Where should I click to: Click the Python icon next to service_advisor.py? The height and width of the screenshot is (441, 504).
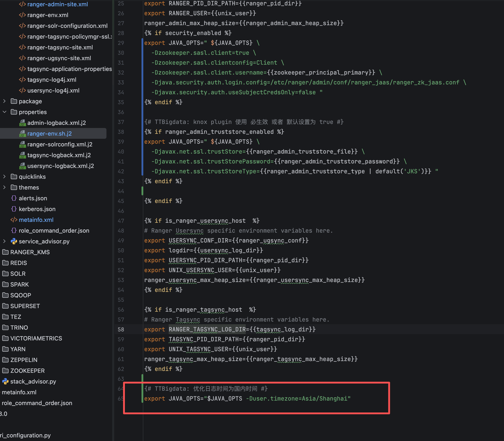pyautogui.click(x=14, y=241)
